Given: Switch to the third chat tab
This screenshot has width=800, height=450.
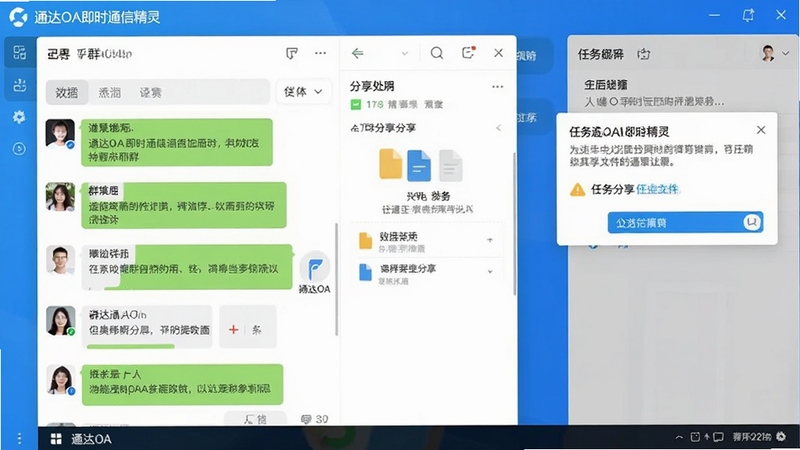Looking at the screenshot, I should (151, 92).
